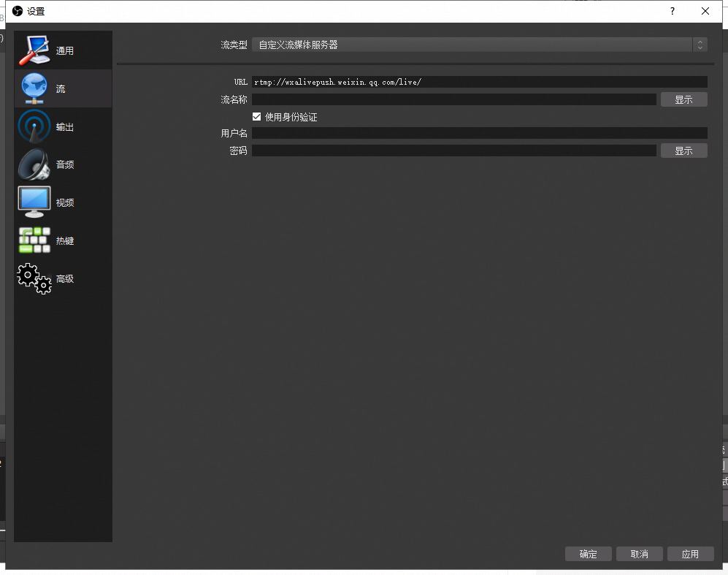Click the 使用身份验证 label text
728x575 pixels.
pos(291,117)
